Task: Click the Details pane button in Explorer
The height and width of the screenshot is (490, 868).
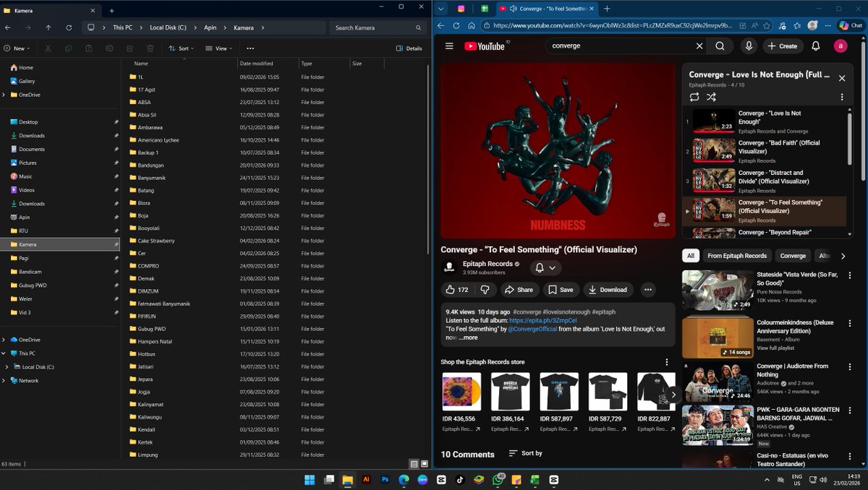Action: 409,48
